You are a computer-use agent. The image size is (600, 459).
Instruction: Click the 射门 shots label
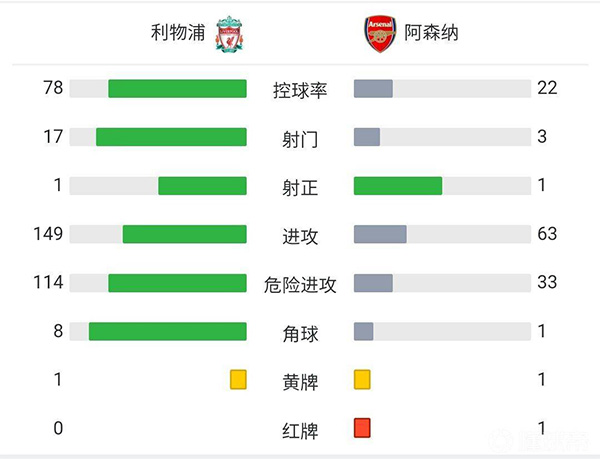click(x=300, y=139)
